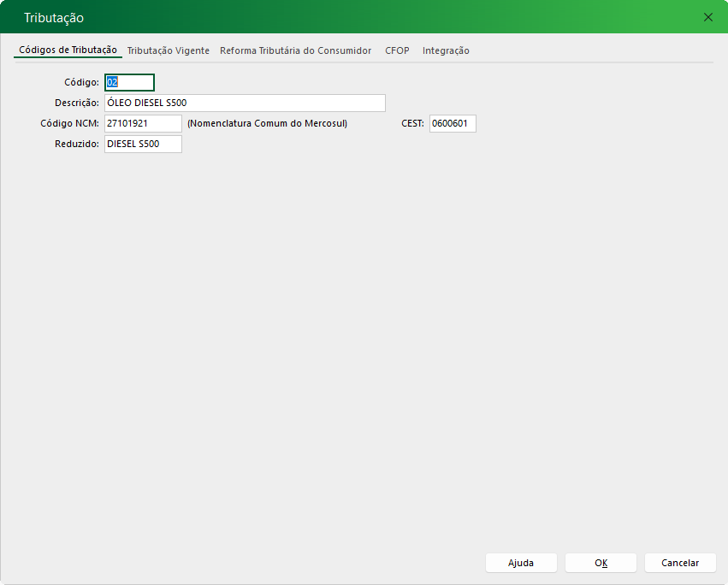This screenshot has width=728, height=585.
Task: Click the Nomenclatura Comum do Mercosul hint text
Action: coord(267,124)
